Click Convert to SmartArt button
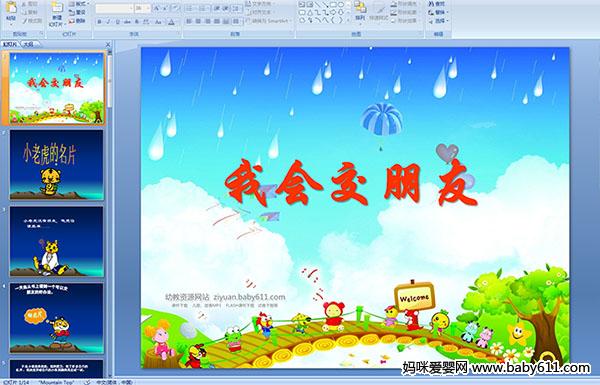Viewport: 600px width, 385px height. (268, 21)
